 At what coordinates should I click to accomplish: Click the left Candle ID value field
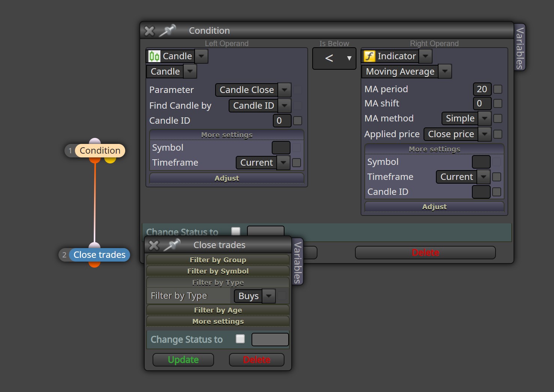[x=282, y=121]
